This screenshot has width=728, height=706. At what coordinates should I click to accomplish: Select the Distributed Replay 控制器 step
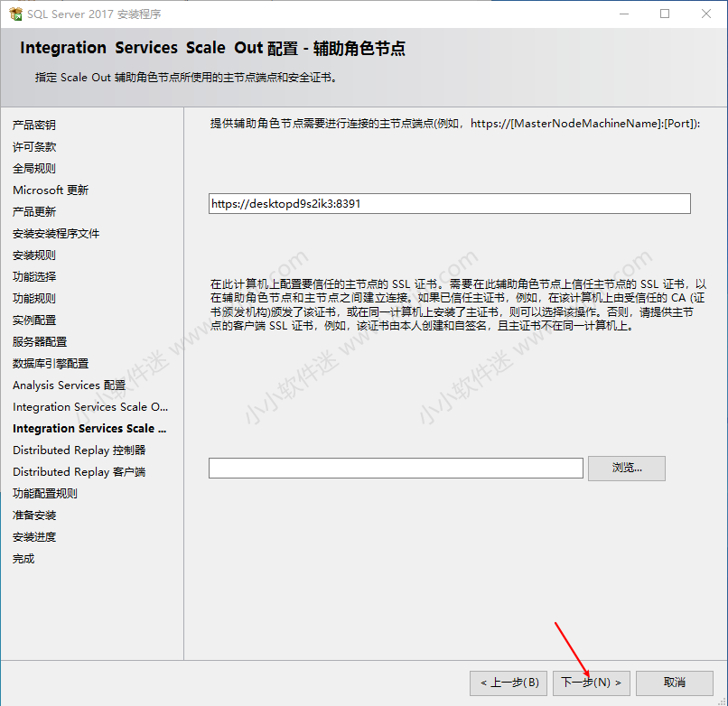tap(79, 451)
